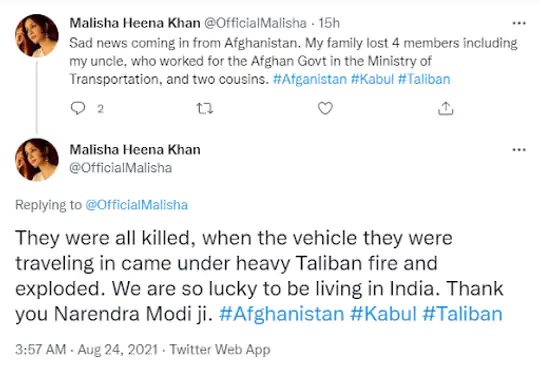This screenshot has height=369, width=540.
Task: Open #Taliban hashtag in first tweet
Action: 424,79
